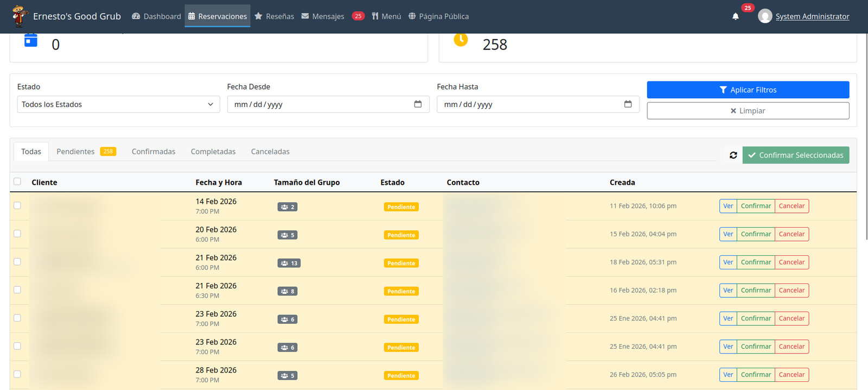The image size is (868, 390).
Task: Cancel the 21 Feb 6:00 PM reservation
Action: 792,262
